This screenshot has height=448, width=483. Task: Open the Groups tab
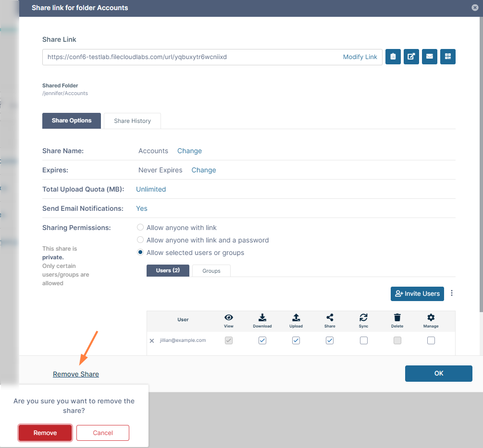click(211, 271)
